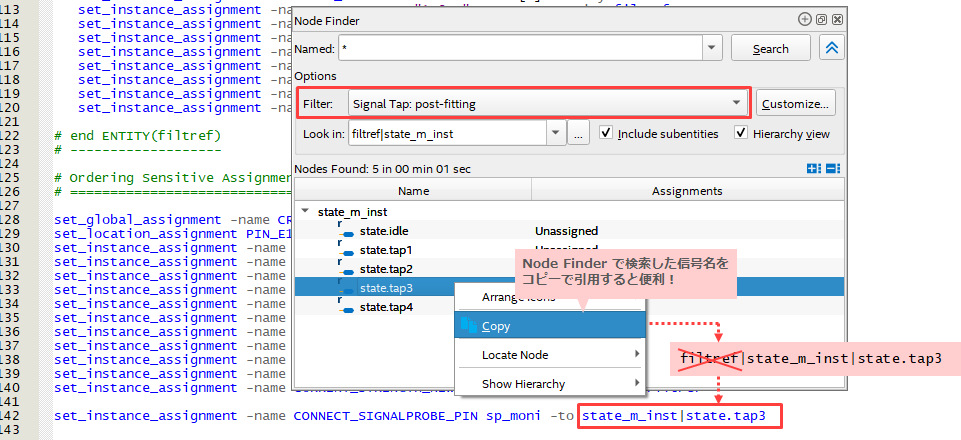961x440 pixels.
Task: Open the Look in dropdown arrow
Action: [555, 133]
